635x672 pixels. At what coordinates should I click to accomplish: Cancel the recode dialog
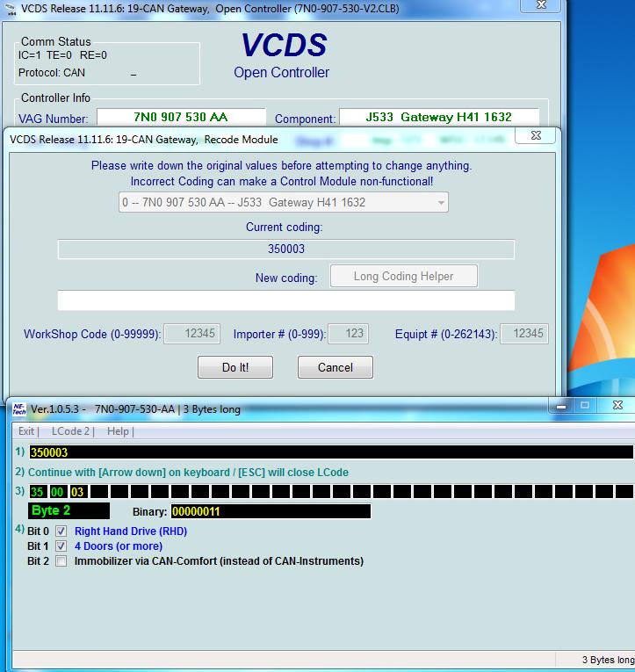[336, 367]
